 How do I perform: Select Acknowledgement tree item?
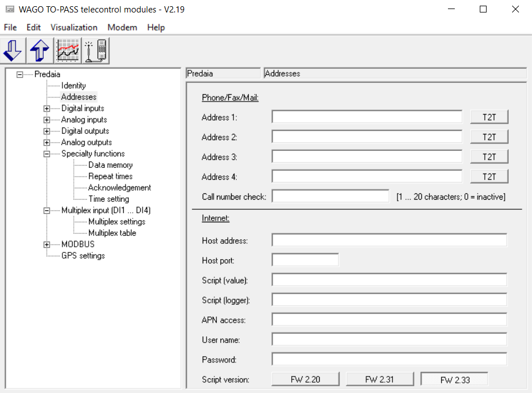click(119, 188)
